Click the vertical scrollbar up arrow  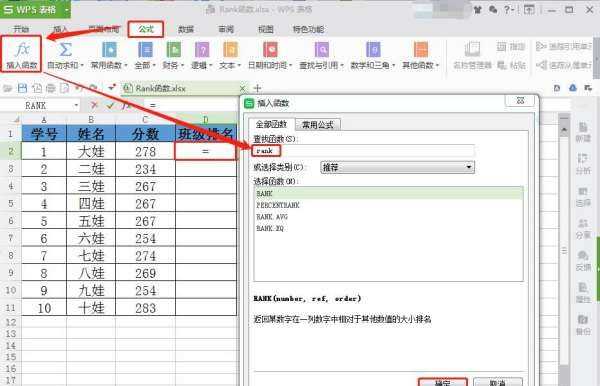[x=564, y=130]
